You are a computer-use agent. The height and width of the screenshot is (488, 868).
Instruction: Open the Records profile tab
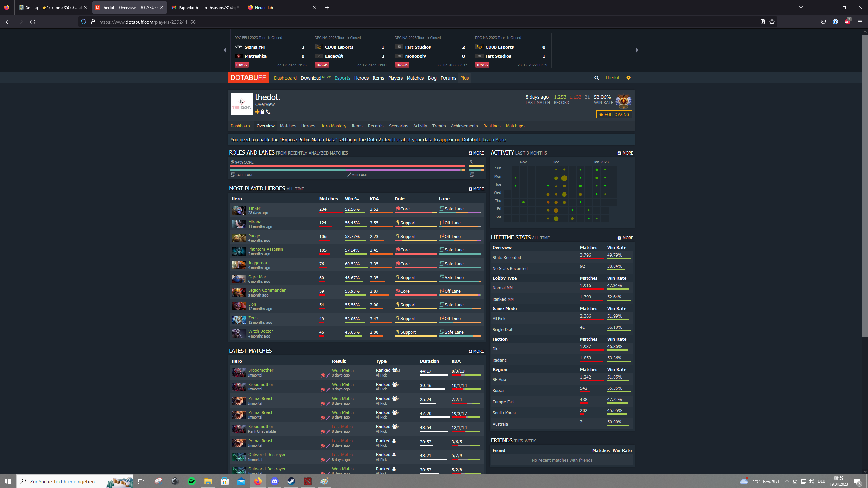point(376,126)
